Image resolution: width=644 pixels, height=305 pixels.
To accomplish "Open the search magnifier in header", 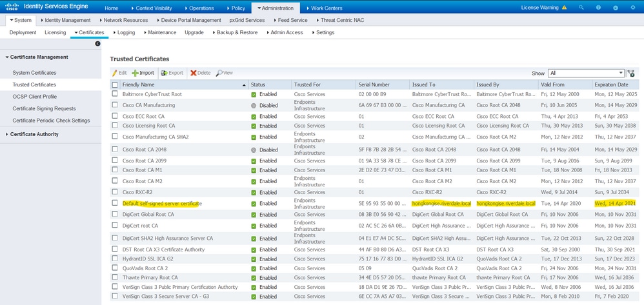I will pyautogui.click(x=581, y=7).
